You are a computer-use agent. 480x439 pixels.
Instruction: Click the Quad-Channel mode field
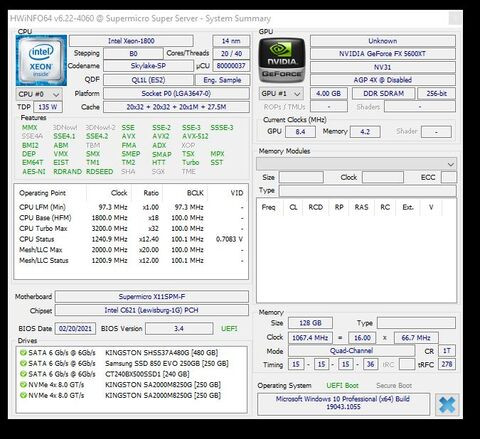point(352,351)
